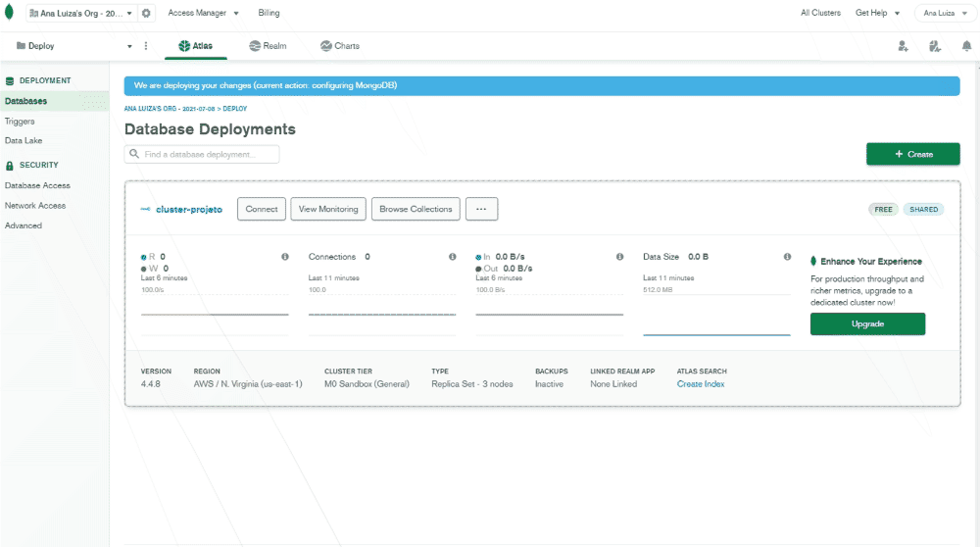Focus the Find a database deployment field
The width and height of the screenshot is (980, 547).
(x=202, y=155)
